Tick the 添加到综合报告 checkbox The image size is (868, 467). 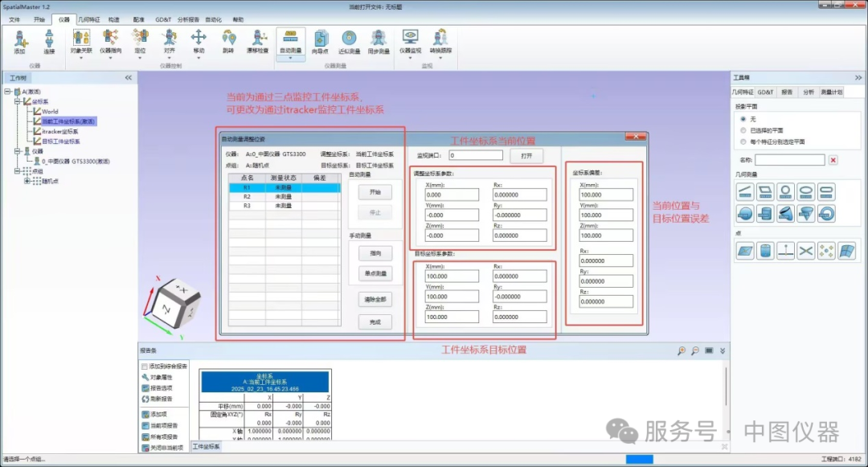145,367
